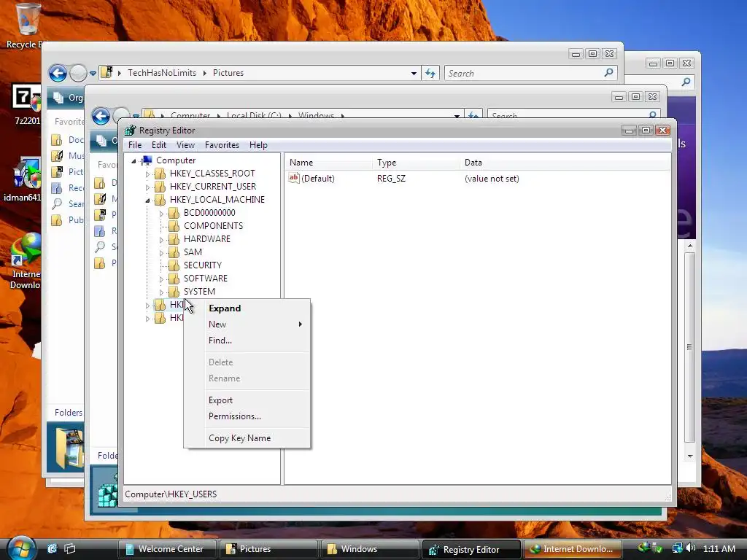Switch to Internet Download Manager taskbar button
The image size is (747, 560).
click(x=573, y=549)
